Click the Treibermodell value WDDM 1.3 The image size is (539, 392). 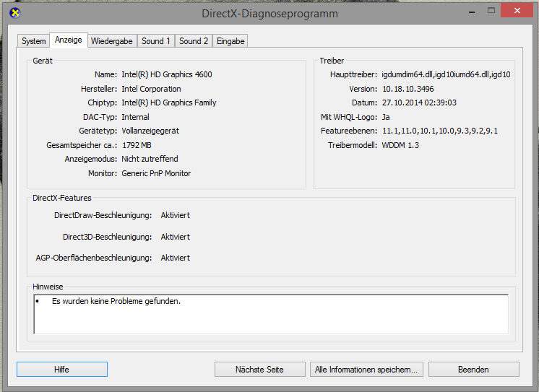click(x=400, y=145)
